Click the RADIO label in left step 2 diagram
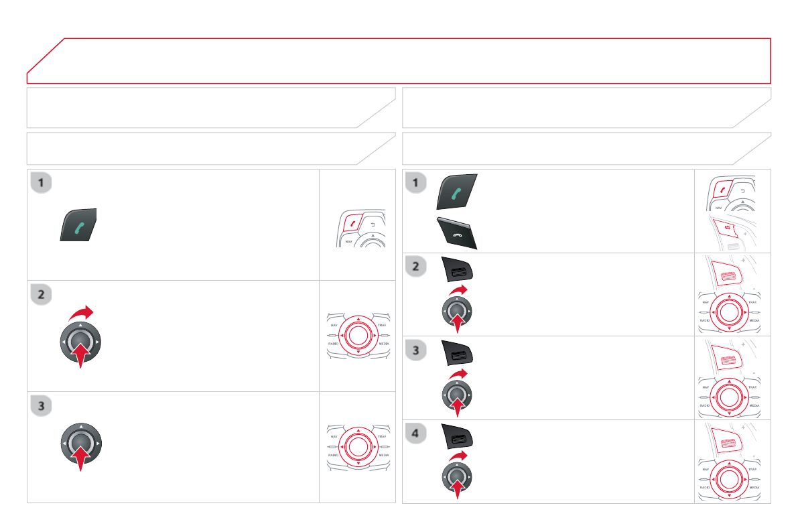This screenshot has width=798, height=532. (333, 343)
